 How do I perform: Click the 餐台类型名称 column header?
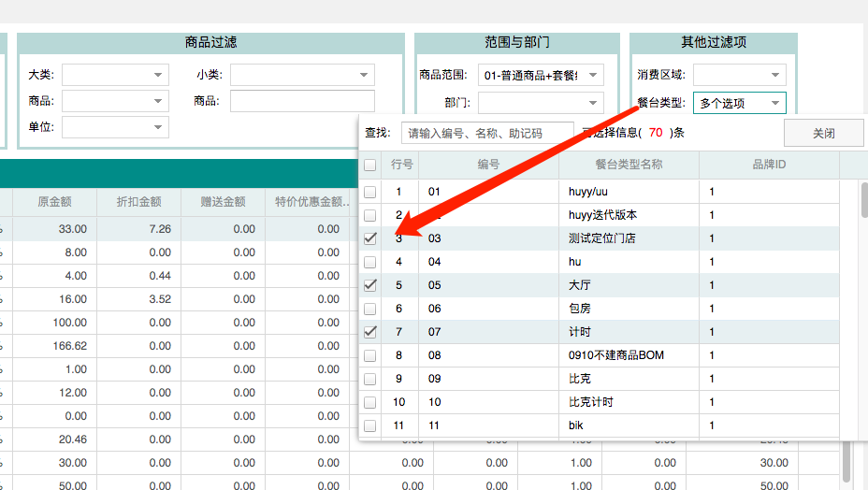point(629,165)
